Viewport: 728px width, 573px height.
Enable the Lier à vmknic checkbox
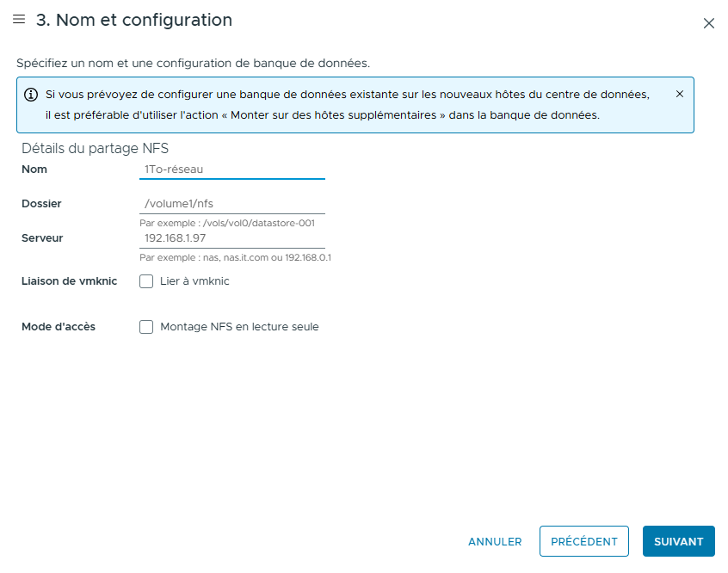146,281
